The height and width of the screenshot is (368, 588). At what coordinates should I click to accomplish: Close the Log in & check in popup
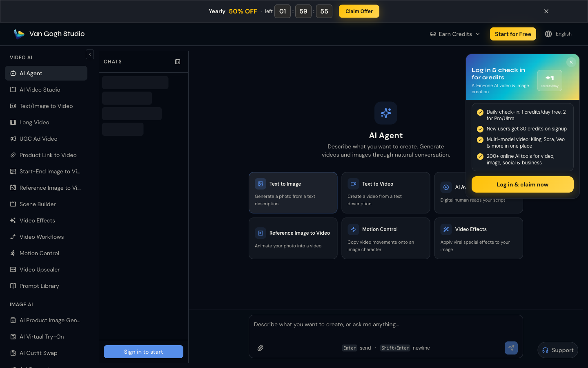pyautogui.click(x=571, y=62)
